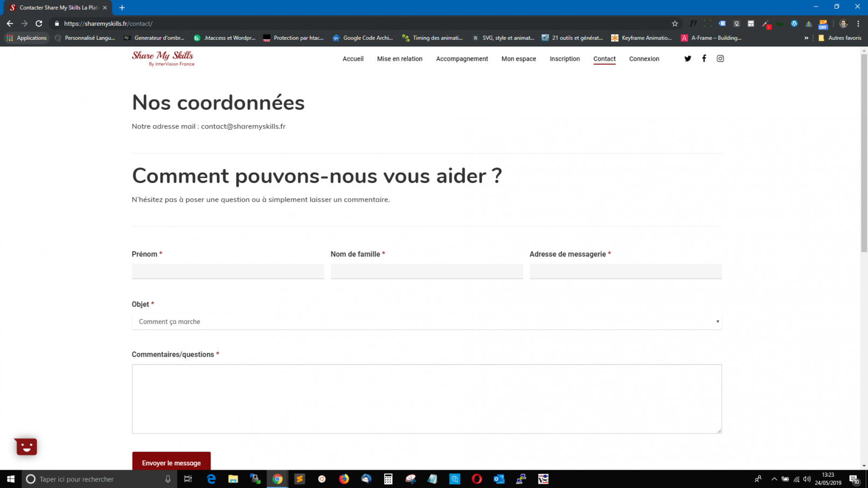Bookmark this page with the star icon
This screenshot has width=868, height=488.
[675, 24]
